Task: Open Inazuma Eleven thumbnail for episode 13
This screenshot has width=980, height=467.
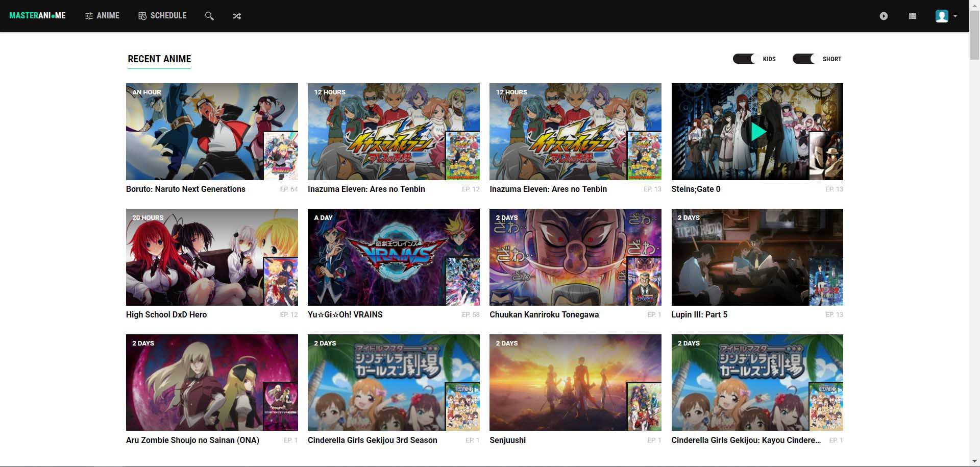Action: (x=575, y=132)
